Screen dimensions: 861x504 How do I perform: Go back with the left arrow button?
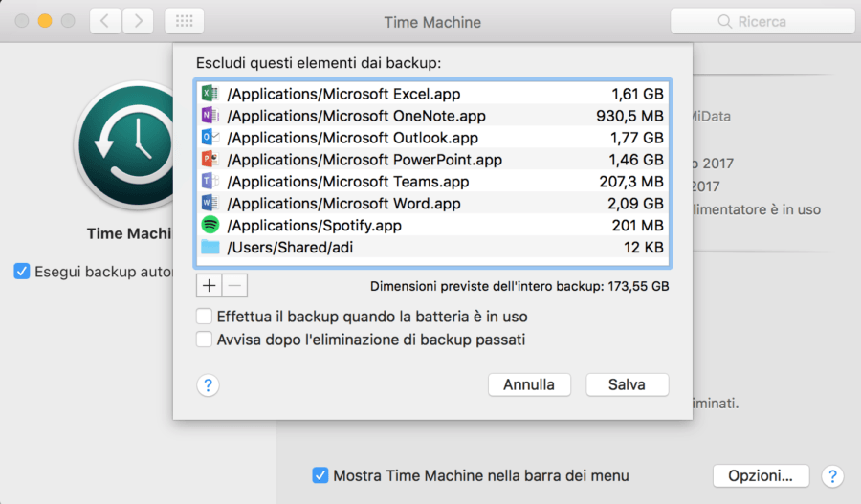pyautogui.click(x=105, y=21)
